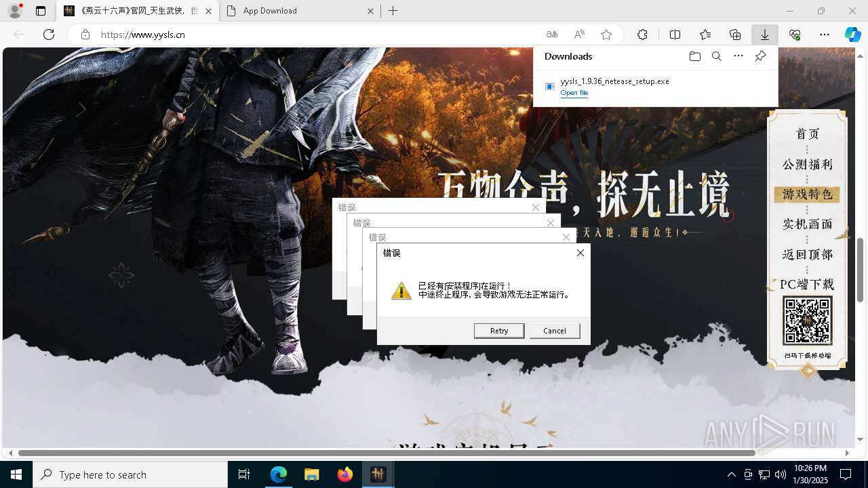Click the horizontal page scrollbar thumb
The image size is (868, 488).
(x=387, y=453)
